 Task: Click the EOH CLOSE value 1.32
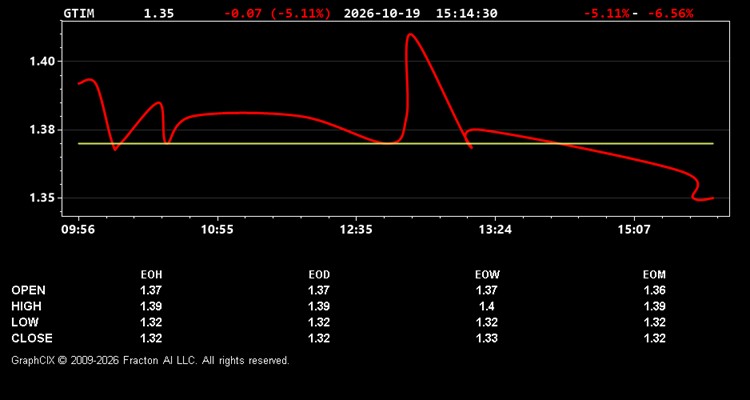pyautogui.click(x=151, y=338)
